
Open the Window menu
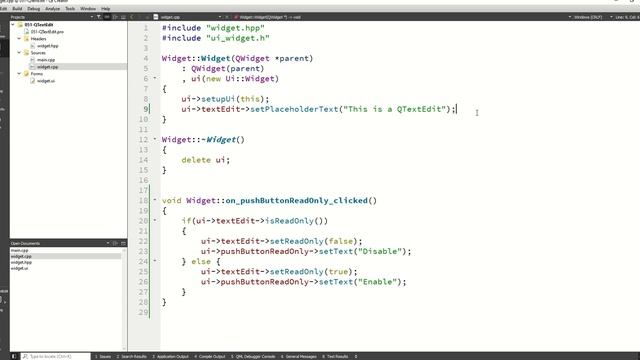88,9
